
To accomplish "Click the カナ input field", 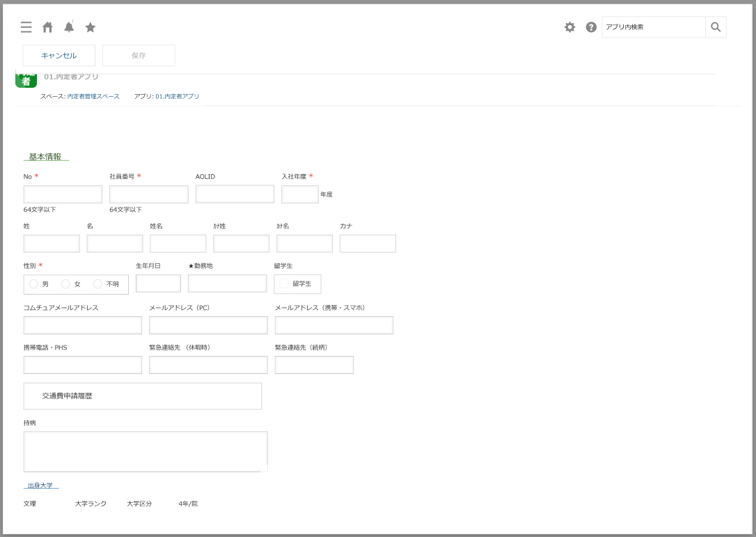I will (368, 244).
